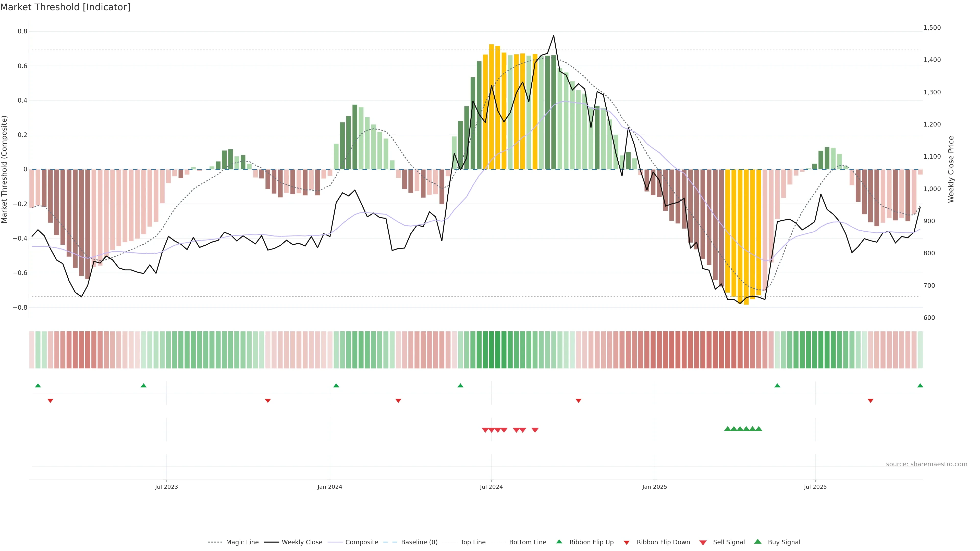Click the last red ribbon flip down marker
The width and height of the screenshot is (980, 551).
click(x=871, y=401)
